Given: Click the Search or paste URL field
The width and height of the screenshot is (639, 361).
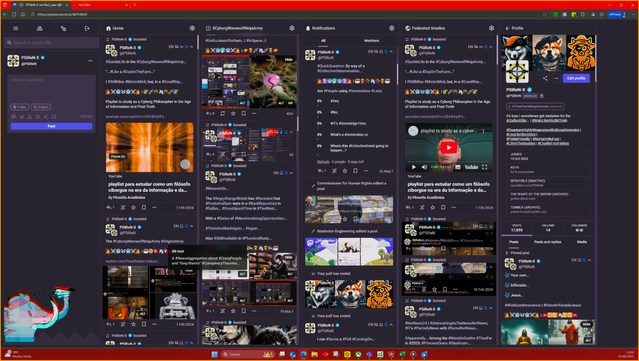Looking at the screenshot, I should 51,42.
